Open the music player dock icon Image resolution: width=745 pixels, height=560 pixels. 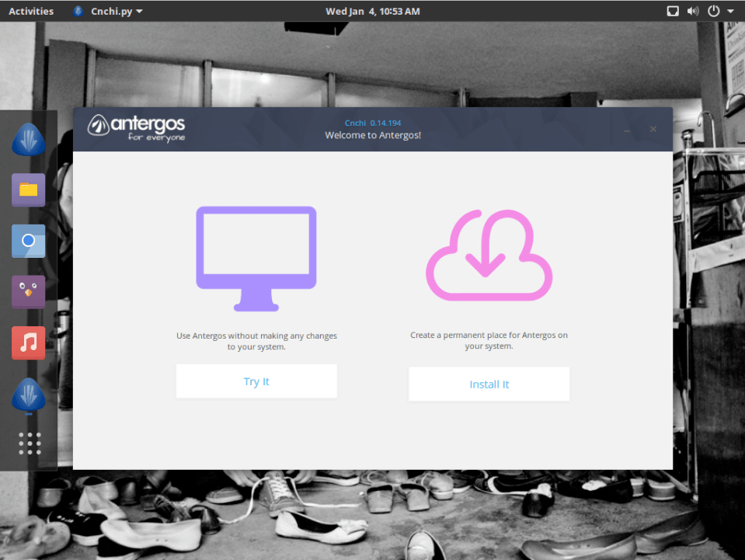[29, 343]
